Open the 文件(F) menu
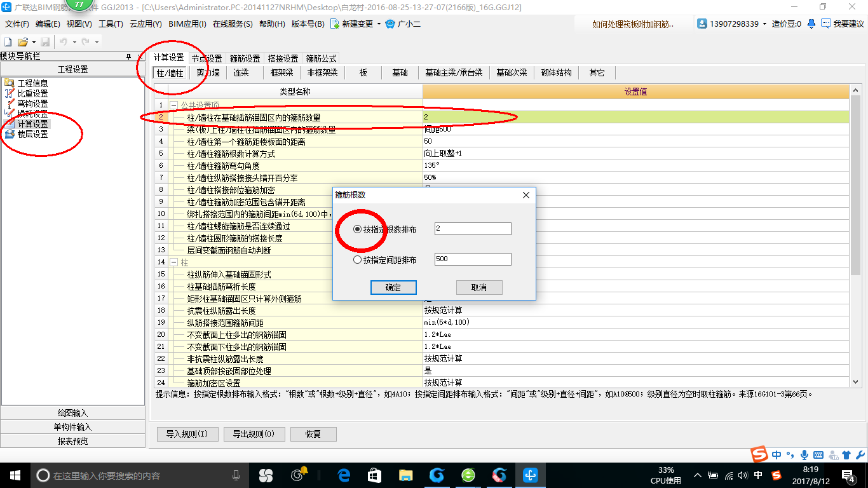The width and height of the screenshot is (868, 488). click(x=17, y=24)
